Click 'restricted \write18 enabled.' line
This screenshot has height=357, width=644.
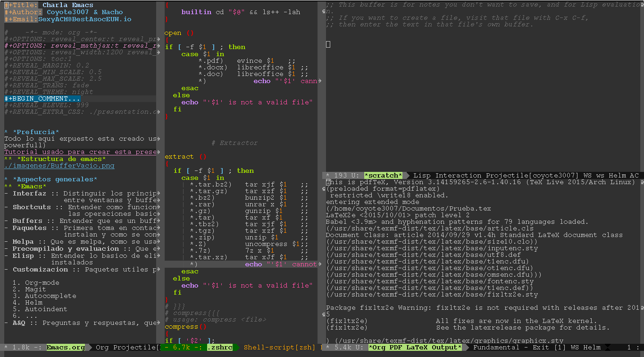click(390, 195)
